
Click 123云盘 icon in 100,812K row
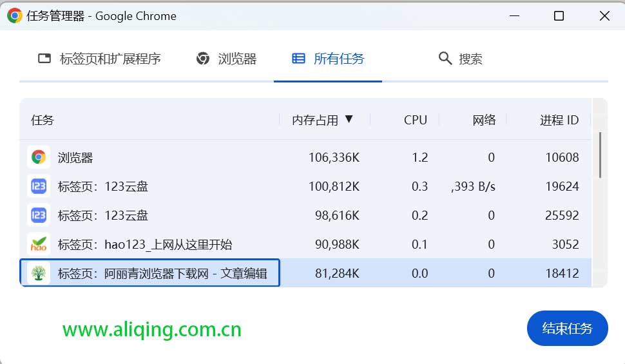click(x=39, y=186)
